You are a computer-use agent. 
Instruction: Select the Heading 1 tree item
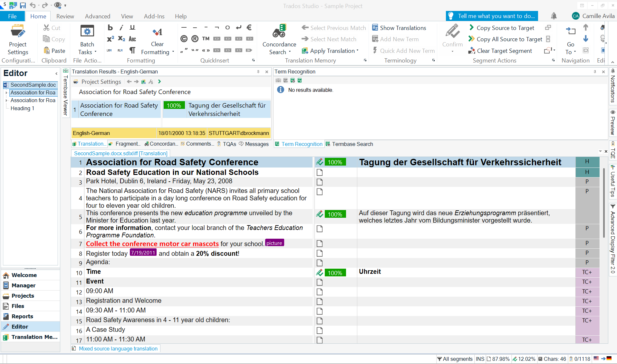22,109
